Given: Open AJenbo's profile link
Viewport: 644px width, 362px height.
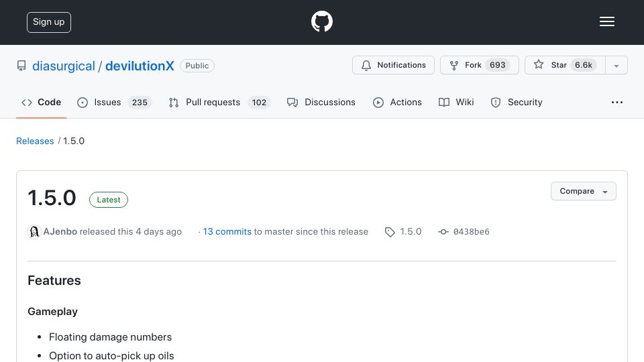Looking at the screenshot, I should (60, 231).
